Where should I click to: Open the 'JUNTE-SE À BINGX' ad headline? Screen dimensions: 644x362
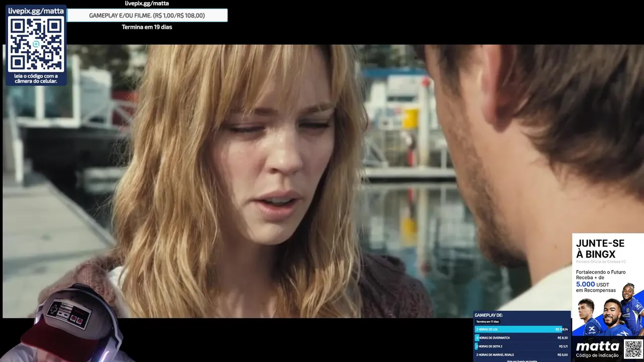point(600,249)
